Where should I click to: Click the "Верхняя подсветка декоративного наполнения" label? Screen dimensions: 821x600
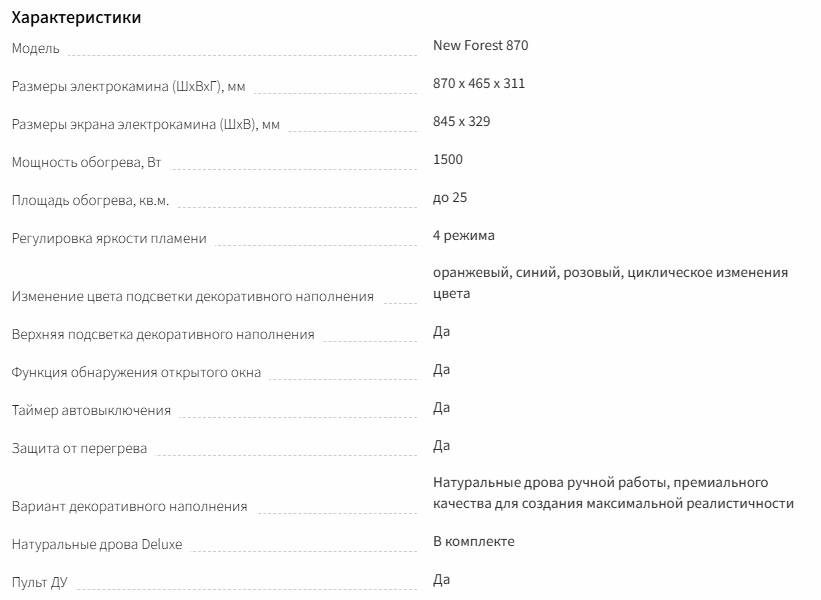click(163, 334)
